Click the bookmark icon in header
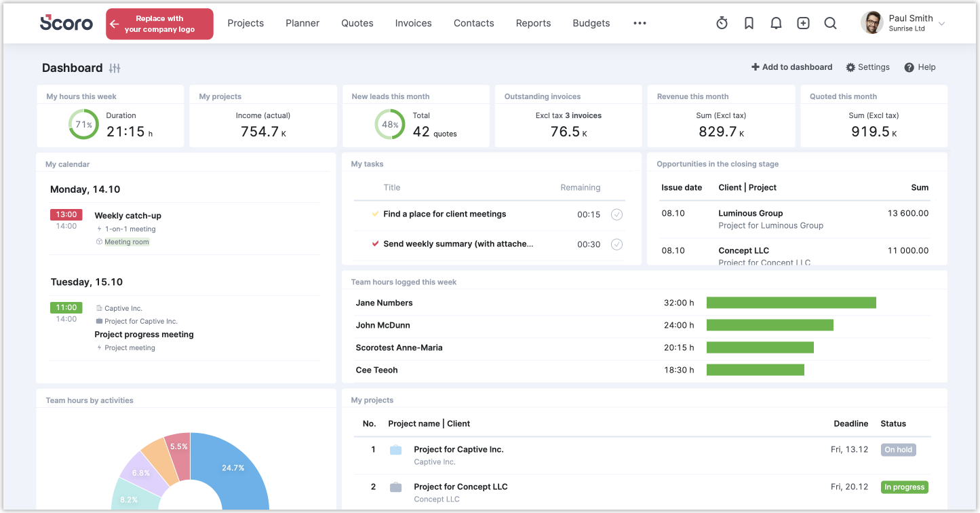980x513 pixels. point(749,23)
